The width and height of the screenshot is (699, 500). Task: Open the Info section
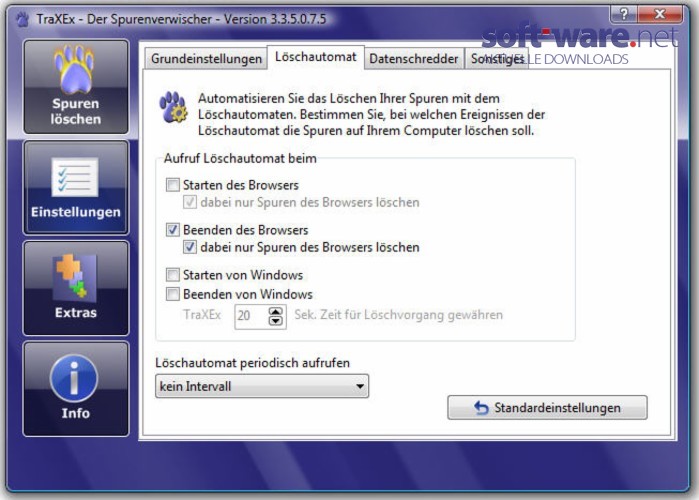(76, 389)
